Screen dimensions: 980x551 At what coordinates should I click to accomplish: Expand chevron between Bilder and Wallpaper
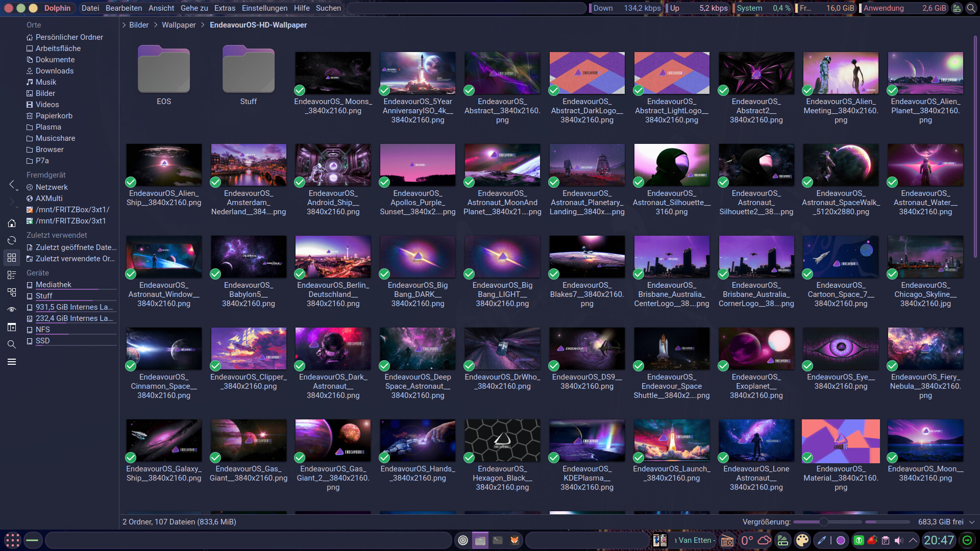156,25
